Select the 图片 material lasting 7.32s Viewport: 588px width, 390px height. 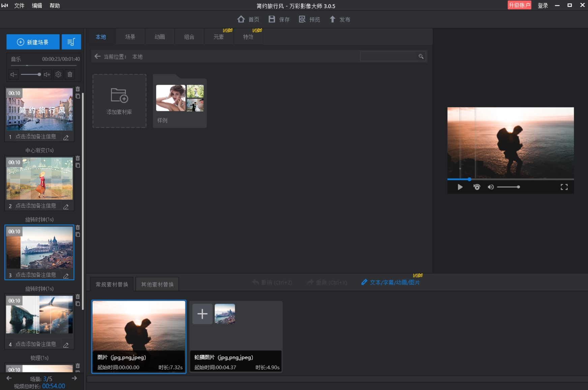(x=139, y=337)
